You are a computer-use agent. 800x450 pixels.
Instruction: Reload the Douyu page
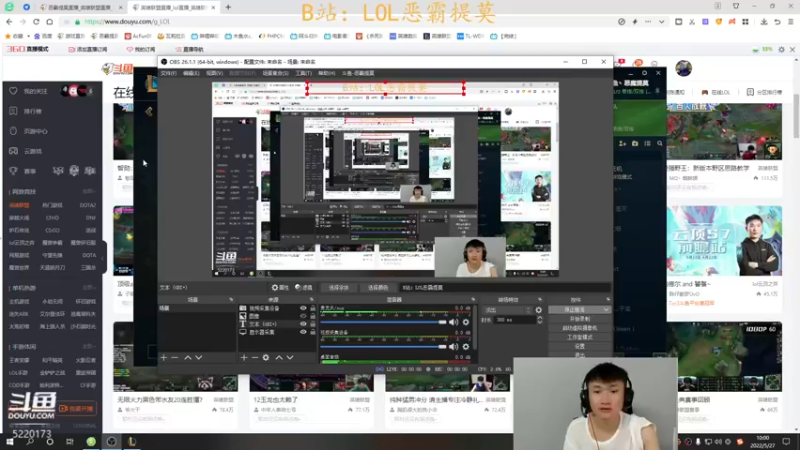36,21
